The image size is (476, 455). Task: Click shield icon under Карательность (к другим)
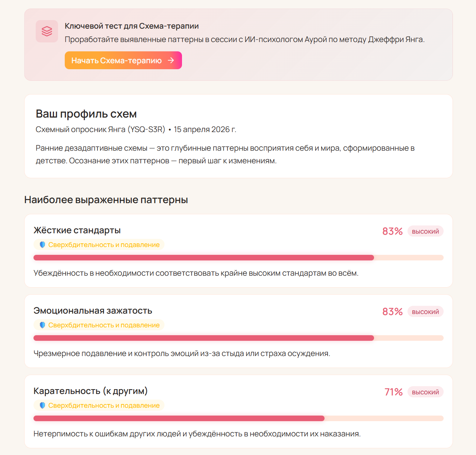(42, 406)
